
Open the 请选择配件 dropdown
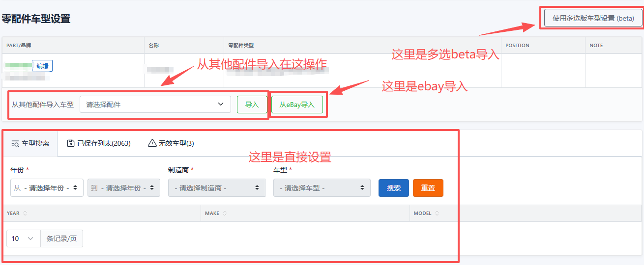coord(155,105)
